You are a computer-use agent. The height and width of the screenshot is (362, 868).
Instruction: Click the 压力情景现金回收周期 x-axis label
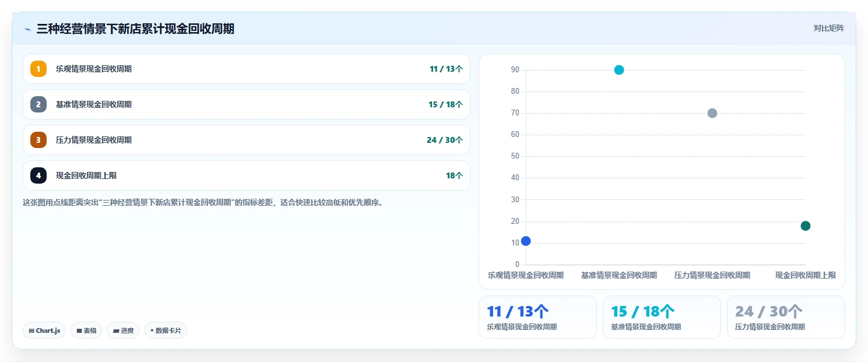[x=712, y=275]
